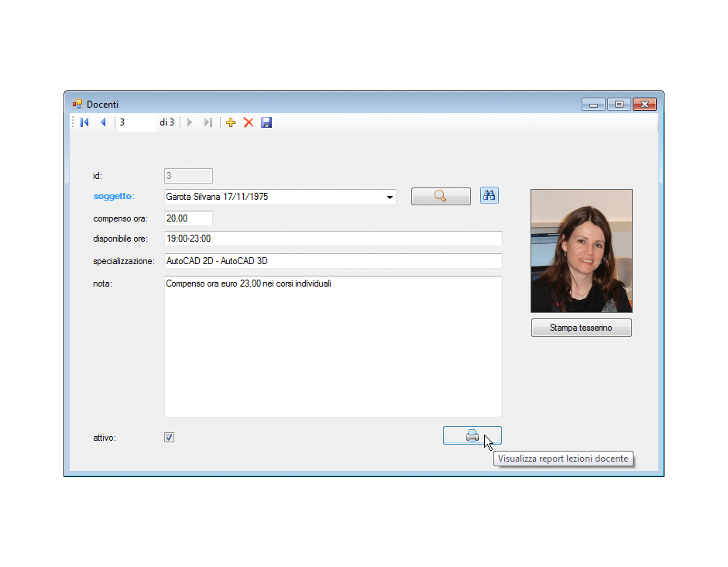Go to the first record
The height and width of the screenshot is (567, 728).
pyautogui.click(x=84, y=122)
